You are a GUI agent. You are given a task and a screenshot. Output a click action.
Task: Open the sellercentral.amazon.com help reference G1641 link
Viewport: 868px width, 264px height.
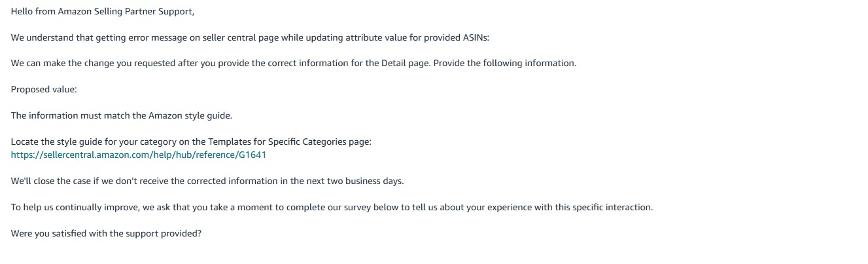click(x=139, y=155)
